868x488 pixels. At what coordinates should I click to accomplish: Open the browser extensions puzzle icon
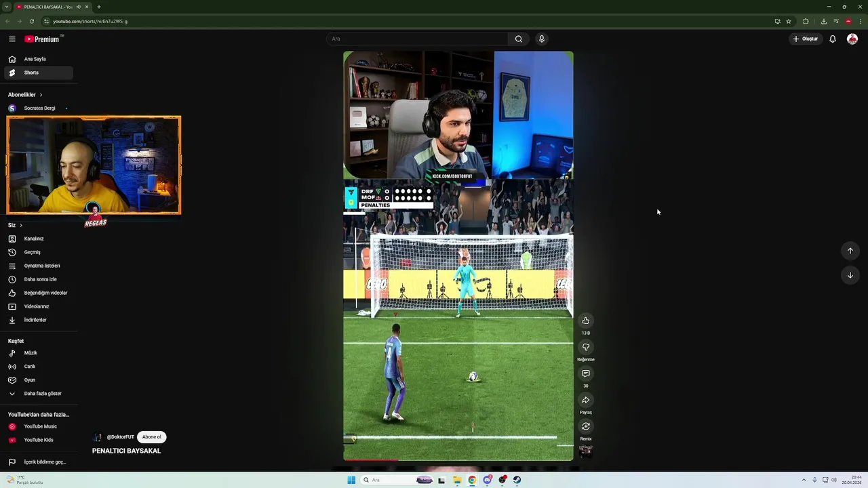click(x=806, y=21)
